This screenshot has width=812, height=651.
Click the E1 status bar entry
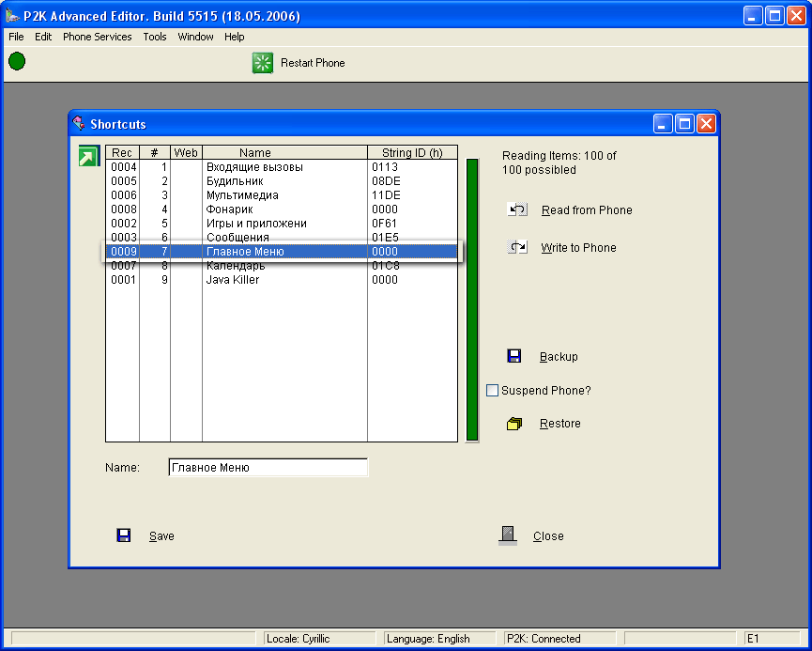click(773, 639)
